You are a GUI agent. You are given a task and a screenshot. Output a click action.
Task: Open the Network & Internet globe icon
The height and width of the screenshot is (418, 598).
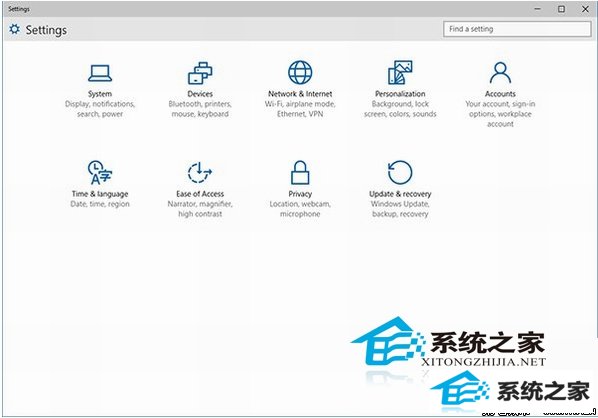[300, 72]
